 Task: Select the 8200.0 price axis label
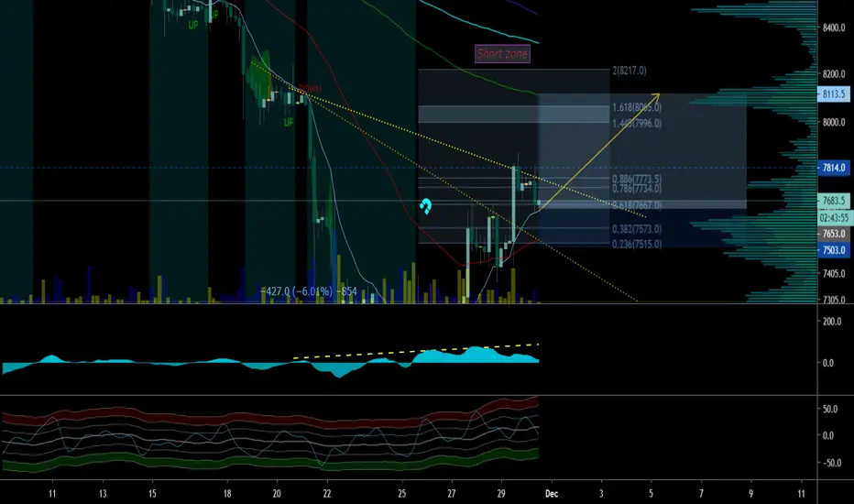click(x=834, y=73)
